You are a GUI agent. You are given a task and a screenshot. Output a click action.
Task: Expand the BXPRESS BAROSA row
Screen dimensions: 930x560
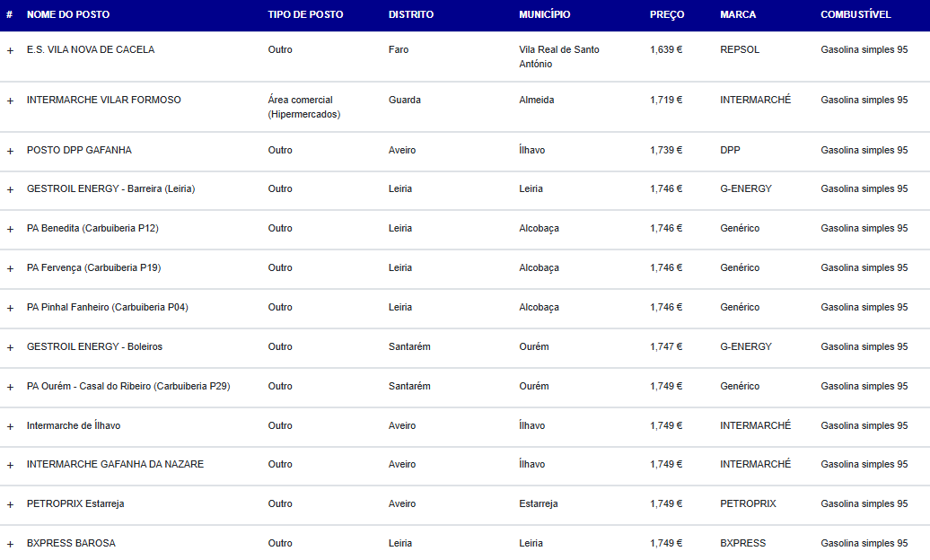10,545
